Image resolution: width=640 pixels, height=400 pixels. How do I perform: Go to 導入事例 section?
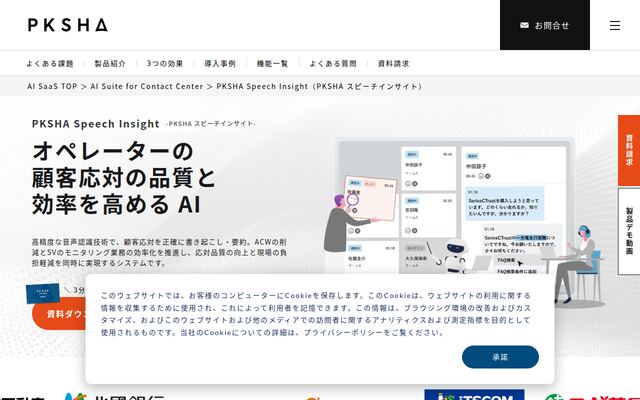tap(220, 64)
